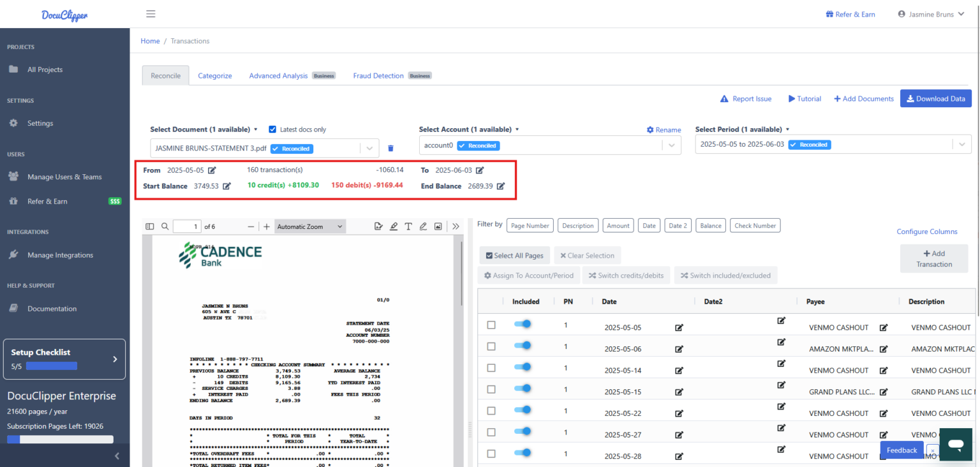980x467 pixels.
Task: Delete the selected statement document
Action: point(390,147)
